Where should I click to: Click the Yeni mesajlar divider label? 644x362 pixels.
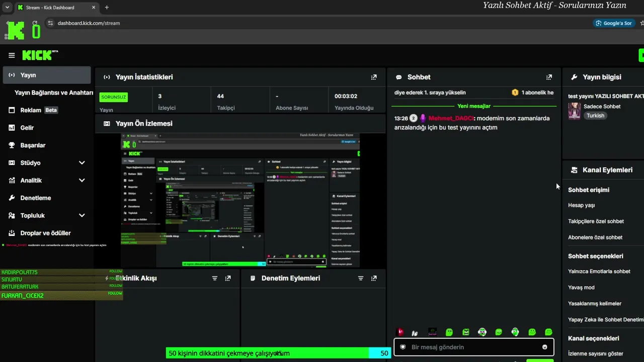click(474, 106)
